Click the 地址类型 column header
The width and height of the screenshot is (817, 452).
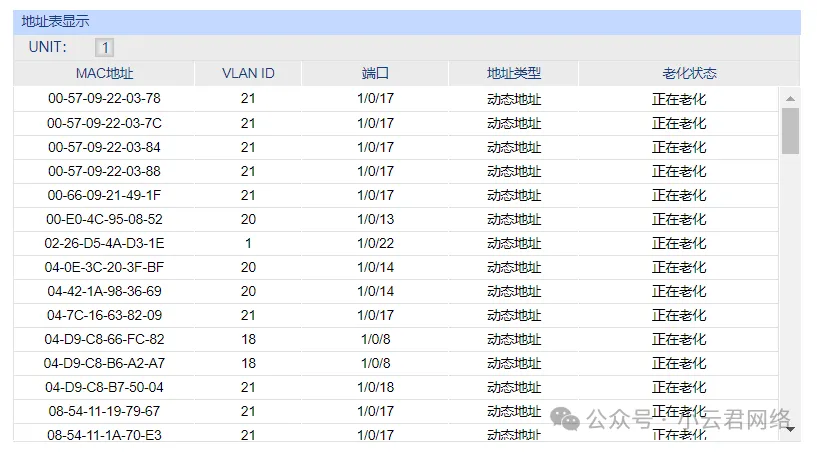point(513,73)
